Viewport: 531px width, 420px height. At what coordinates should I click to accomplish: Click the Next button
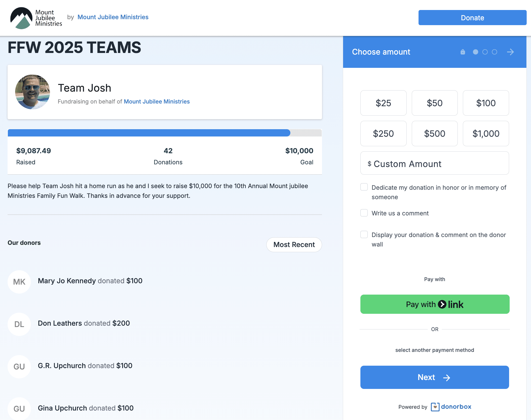point(435,377)
